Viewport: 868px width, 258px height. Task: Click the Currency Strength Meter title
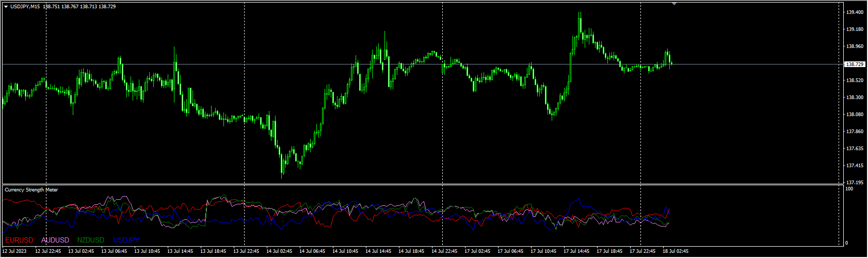(31, 190)
